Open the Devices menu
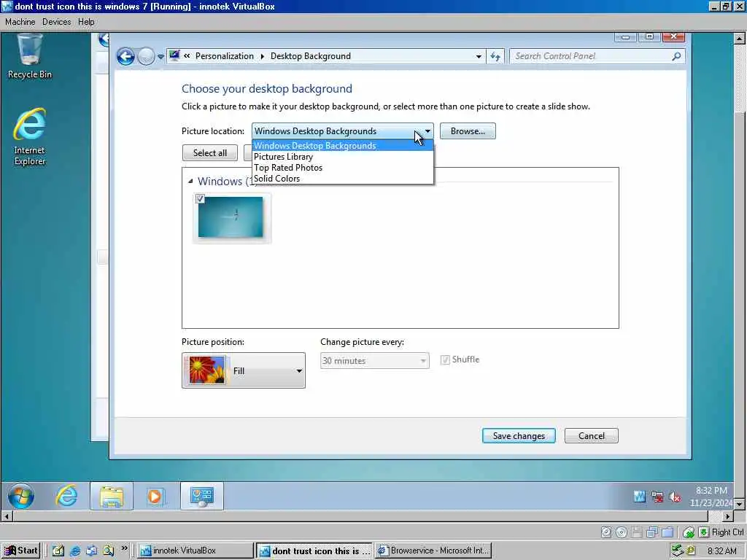This screenshot has height=560, width=747. (56, 22)
